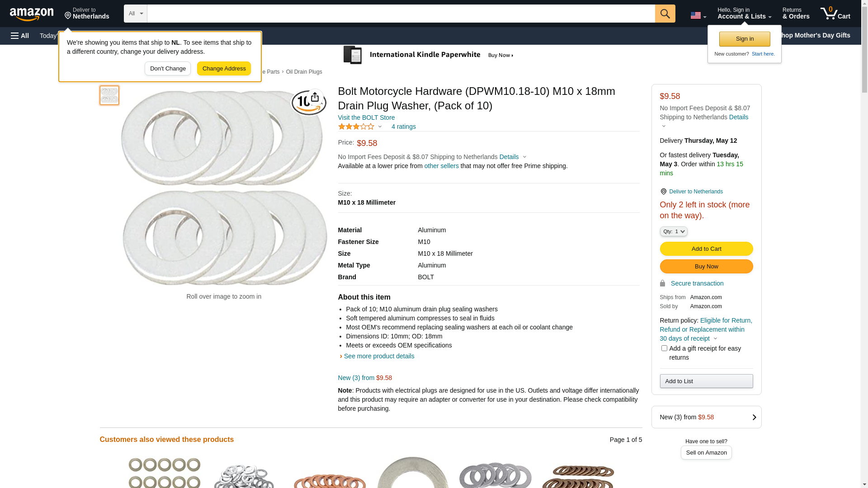Expand Account & Lists menu

coord(744,14)
